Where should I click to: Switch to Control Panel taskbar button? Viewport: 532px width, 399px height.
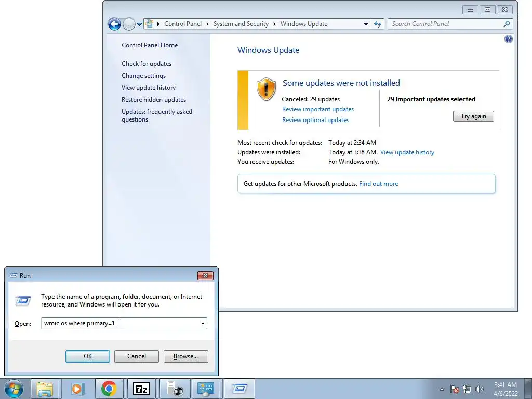[206, 389]
